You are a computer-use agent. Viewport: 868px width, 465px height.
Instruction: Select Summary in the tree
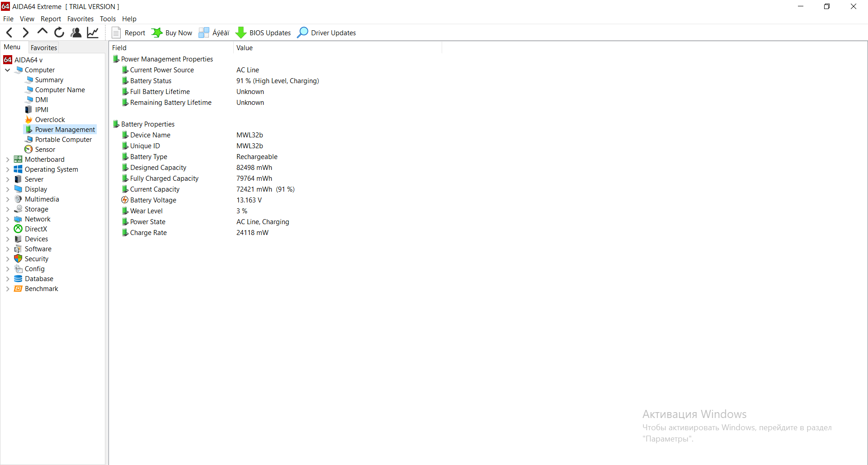tap(45, 80)
